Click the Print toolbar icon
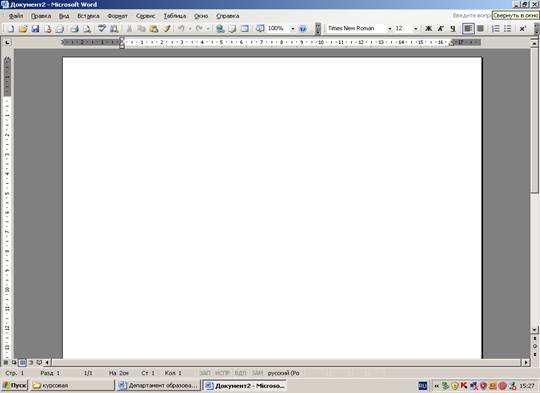The image size is (540, 393). (x=74, y=29)
